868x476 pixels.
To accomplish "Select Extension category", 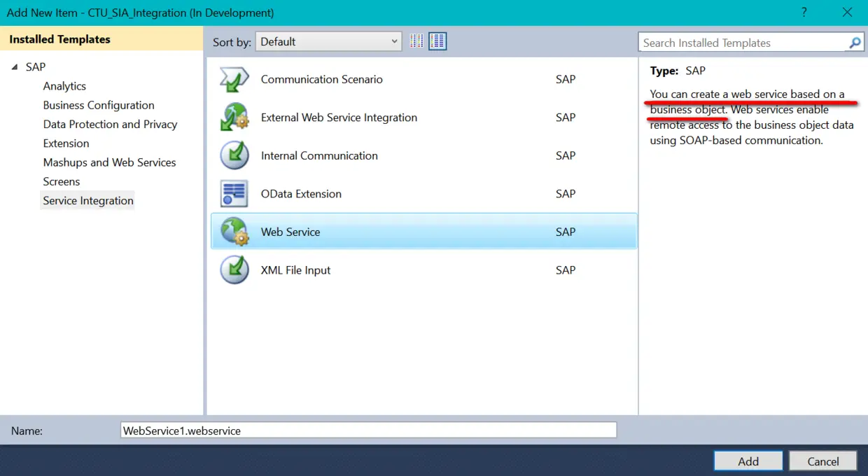I will pos(66,143).
